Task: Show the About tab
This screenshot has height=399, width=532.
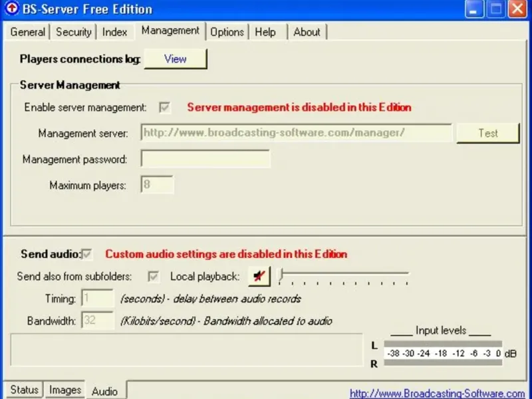Action: click(x=307, y=32)
